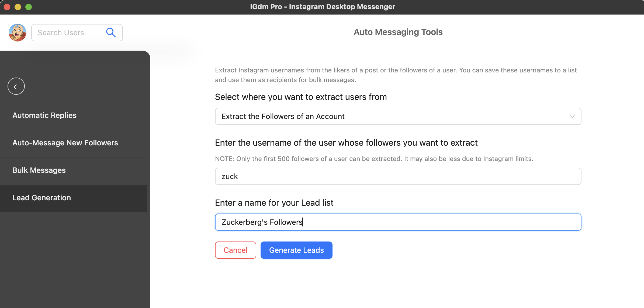Screen dimensions: 644x308
Task: Click the Lead list name input field
Action: (x=398, y=222)
